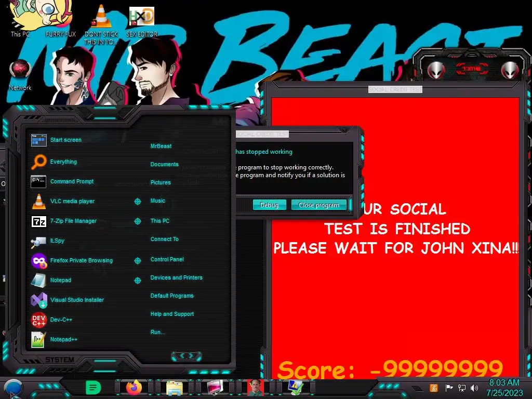The width and height of the screenshot is (532, 399).
Task: Open Control Panel from start menu
Action: coord(167,260)
